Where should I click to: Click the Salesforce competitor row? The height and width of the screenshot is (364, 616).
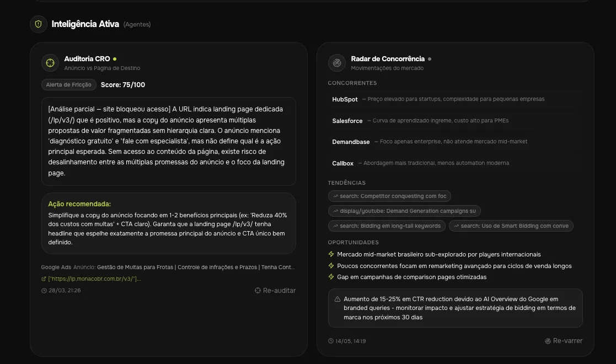coord(455,121)
